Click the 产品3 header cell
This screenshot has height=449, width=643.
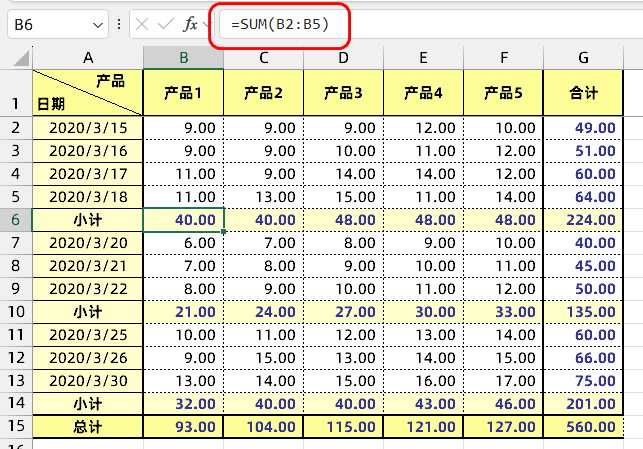(x=343, y=93)
